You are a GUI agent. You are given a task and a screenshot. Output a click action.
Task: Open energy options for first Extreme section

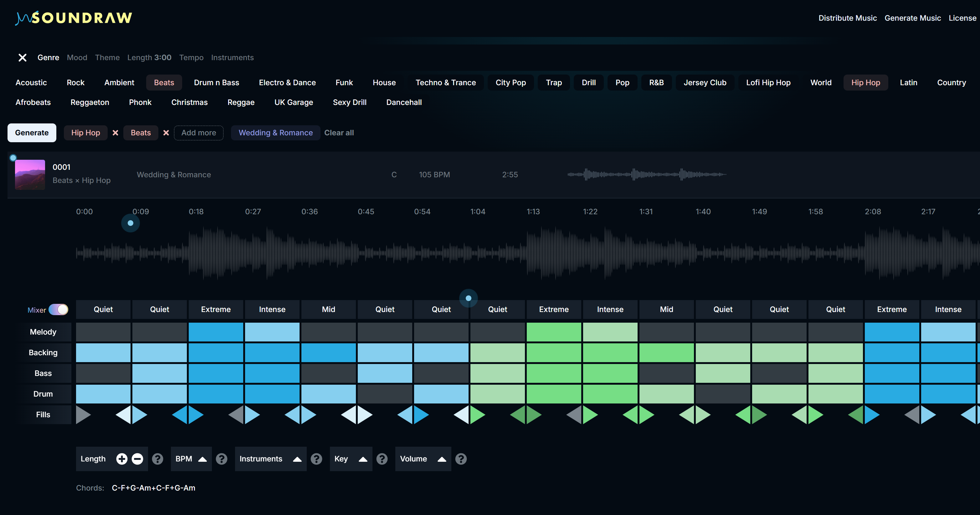[216, 310]
